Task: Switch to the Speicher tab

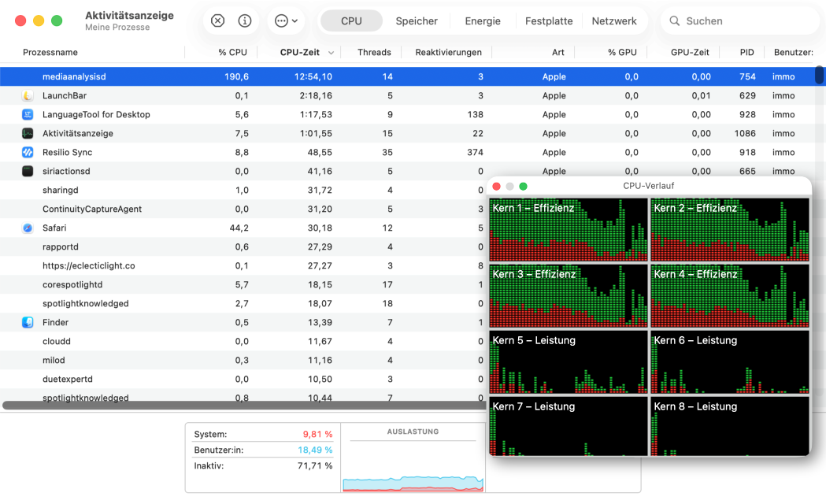Action: [x=417, y=21]
